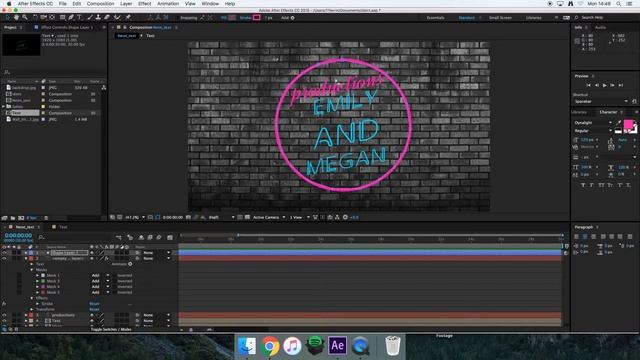Open the viewer resolution Half dropdown
640x360 pixels.
pos(222,218)
